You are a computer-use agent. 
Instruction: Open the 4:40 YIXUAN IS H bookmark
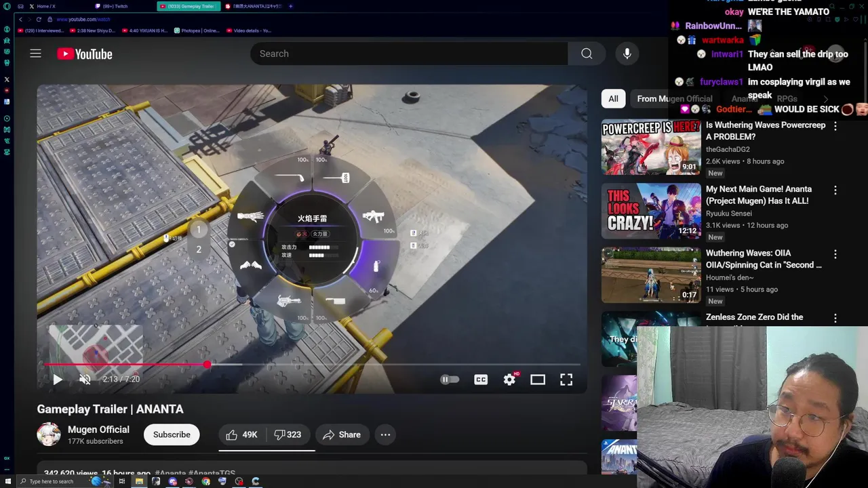click(145, 30)
